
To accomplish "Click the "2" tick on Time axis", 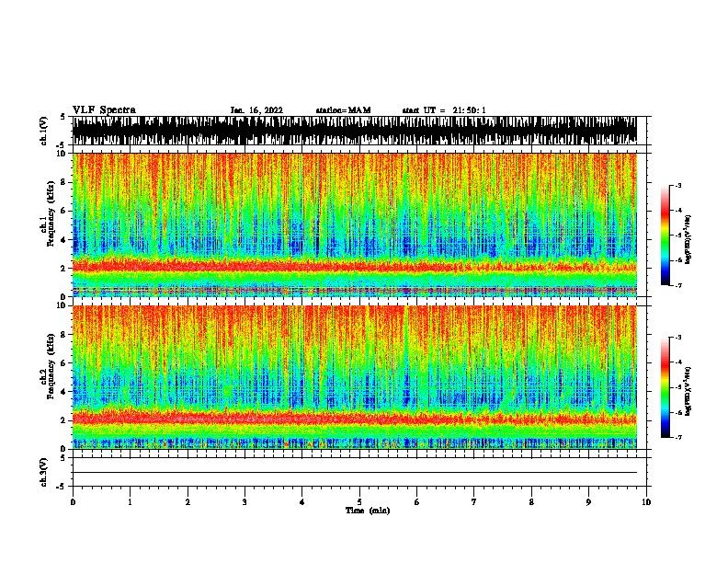I will click(x=188, y=502).
